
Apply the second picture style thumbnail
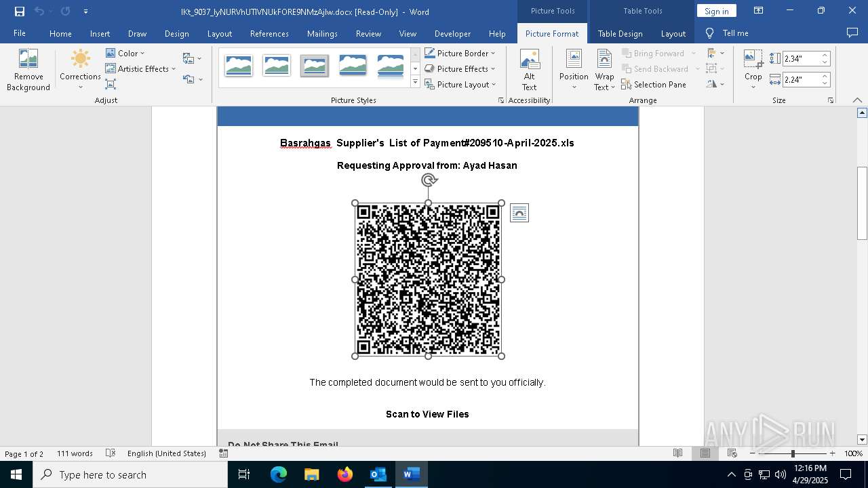point(277,66)
